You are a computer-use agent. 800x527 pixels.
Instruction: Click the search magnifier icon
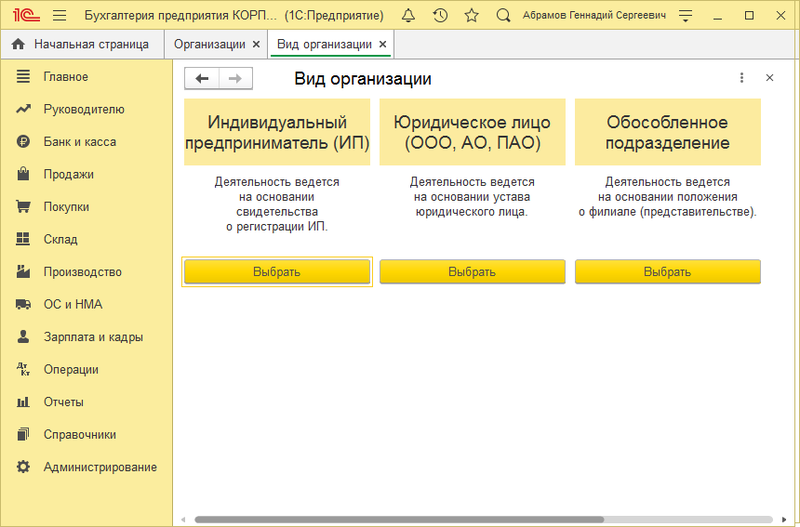click(x=504, y=16)
